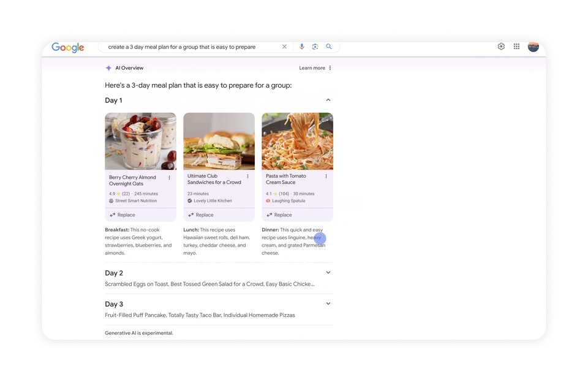Open the pasta with tomato cream sauce photo
588x382 pixels.
click(x=298, y=141)
